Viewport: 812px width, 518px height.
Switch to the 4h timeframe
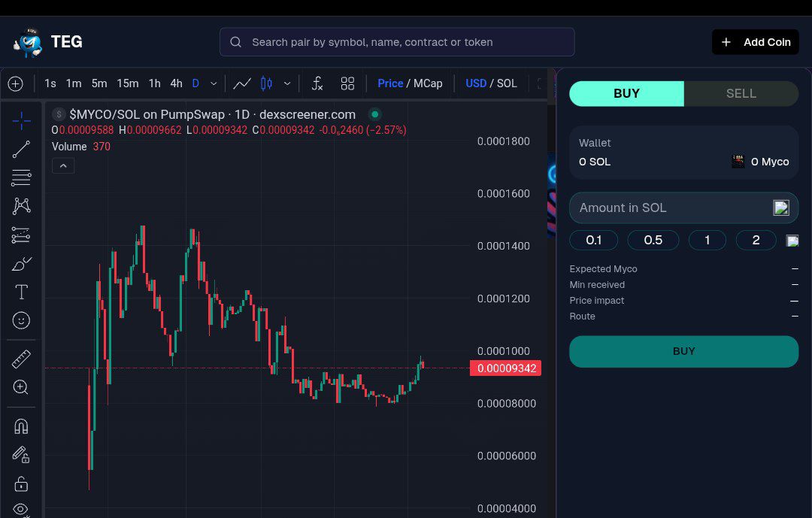[176, 83]
